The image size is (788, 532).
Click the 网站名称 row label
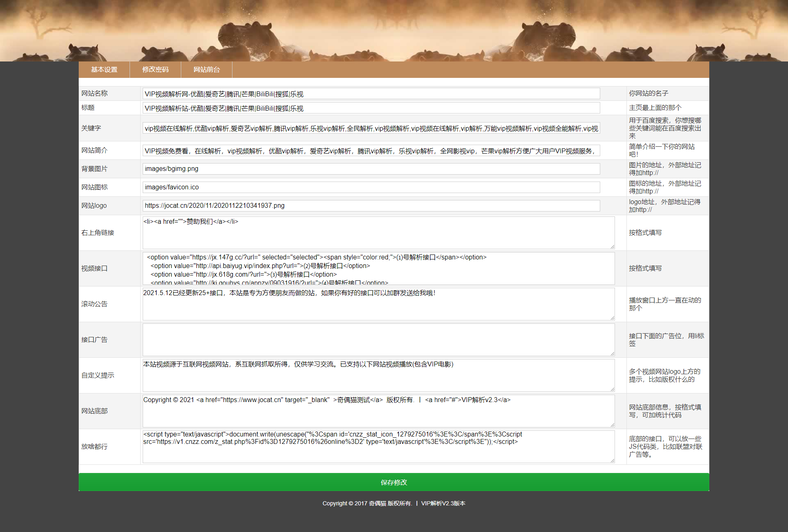94,93
